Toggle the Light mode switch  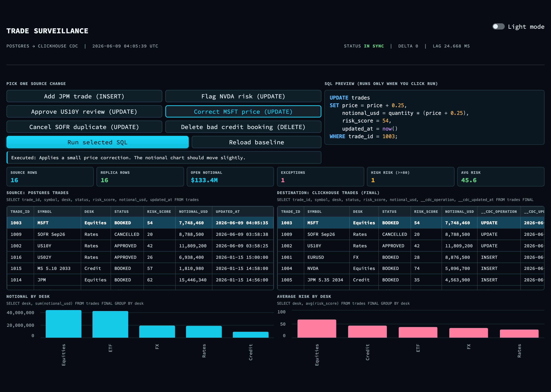click(498, 27)
